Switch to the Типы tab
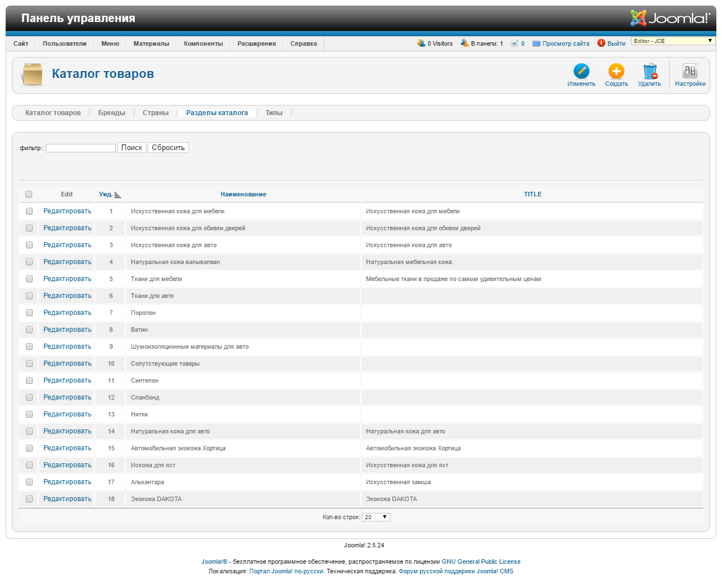The height and width of the screenshot is (588, 722). [274, 113]
